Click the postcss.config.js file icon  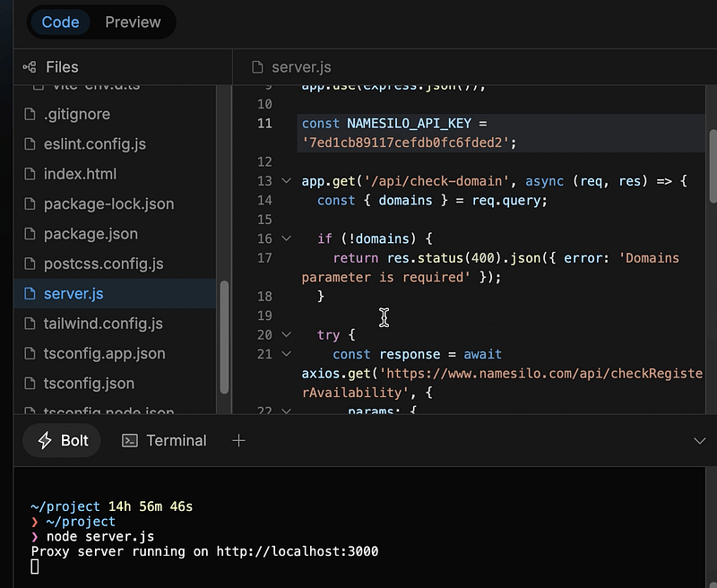pos(30,264)
